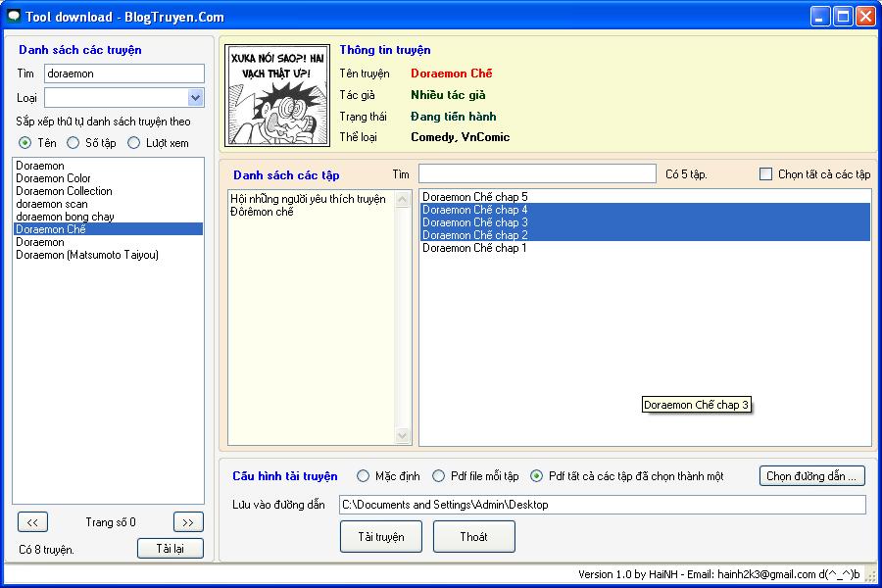Open Chọn đường dẫn path chooser
The height and width of the screenshot is (588, 882).
pos(811,476)
